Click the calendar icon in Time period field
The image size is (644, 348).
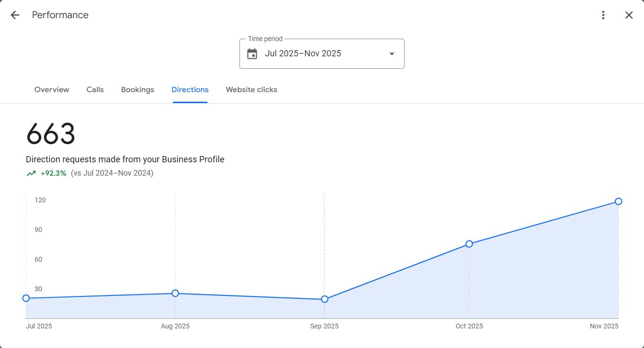252,53
